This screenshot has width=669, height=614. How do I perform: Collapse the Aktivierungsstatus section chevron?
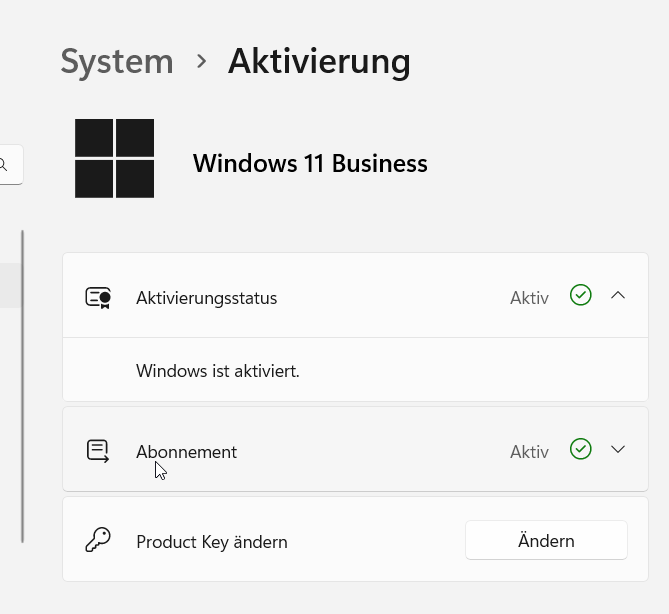tap(618, 295)
